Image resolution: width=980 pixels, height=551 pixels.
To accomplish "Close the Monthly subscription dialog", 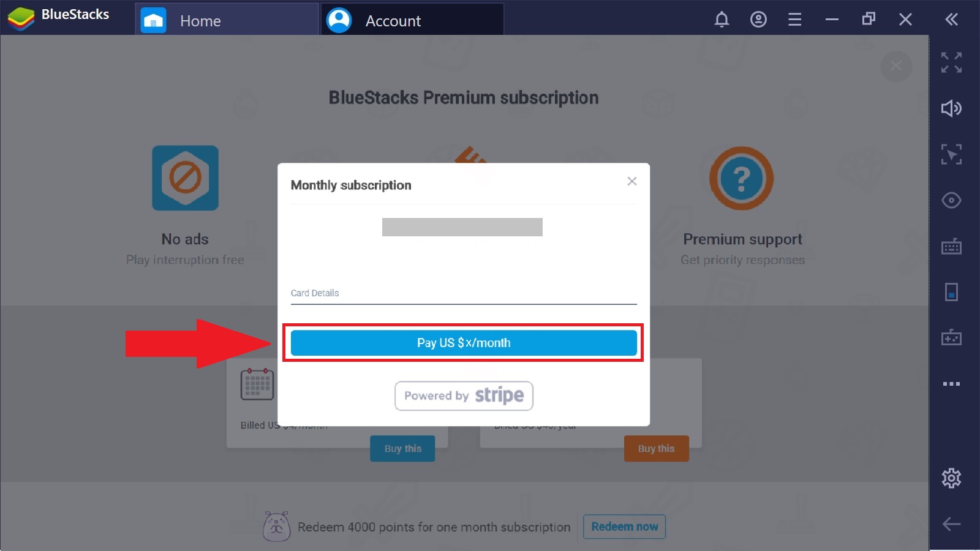I will (x=632, y=181).
